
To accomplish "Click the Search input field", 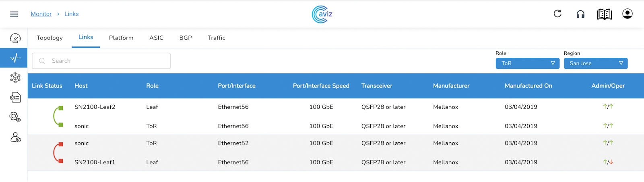I will [101, 61].
